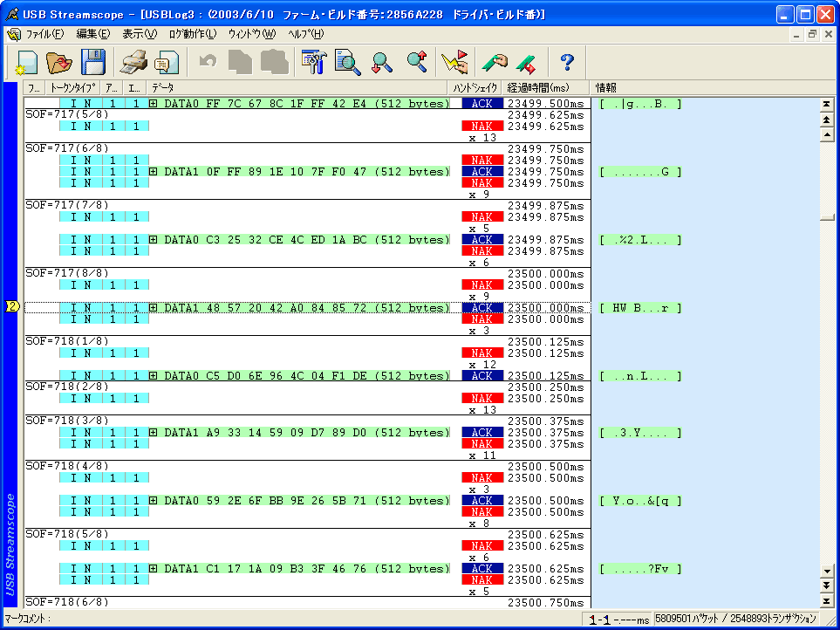
Task: Find next using magnifier with down arrow
Action: click(x=382, y=62)
